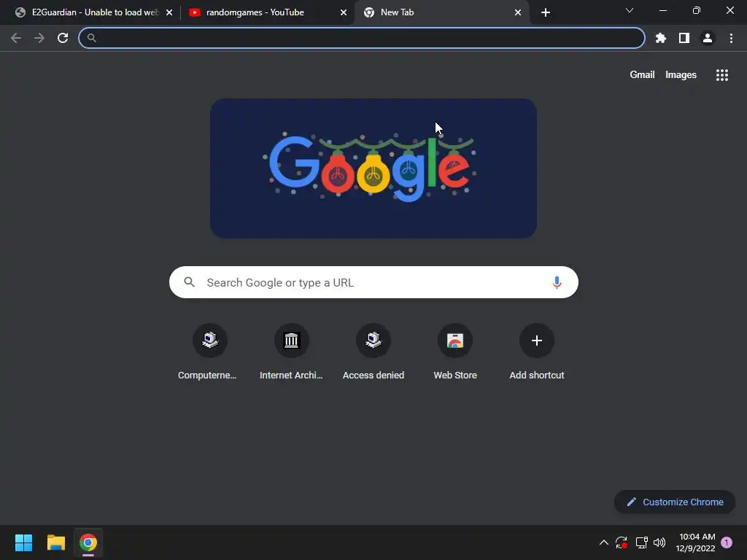Click the magnifier icon in the Google search box
This screenshot has width=747, height=560.
(x=189, y=282)
